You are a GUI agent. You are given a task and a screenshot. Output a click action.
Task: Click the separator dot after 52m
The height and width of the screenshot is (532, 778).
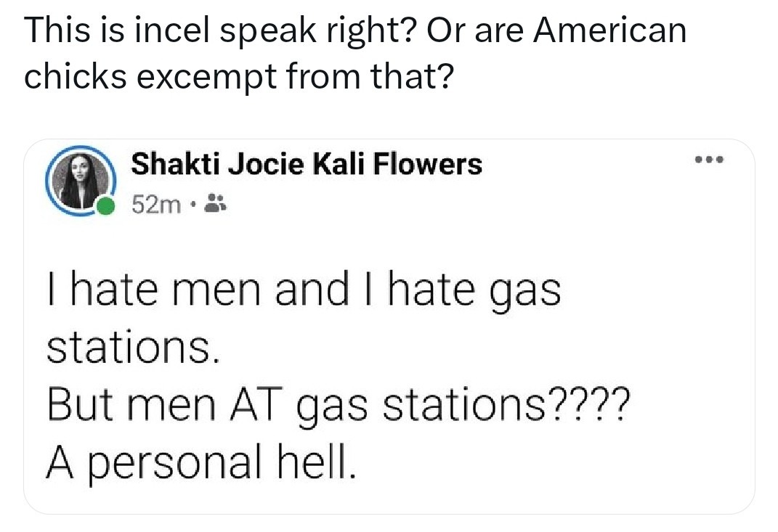(x=193, y=204)
